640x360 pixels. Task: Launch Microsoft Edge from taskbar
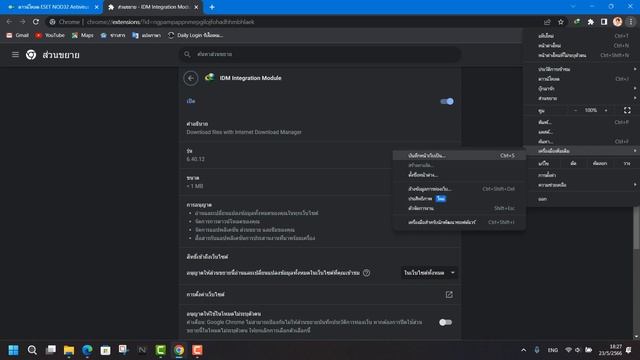click(x=87, y=350)
